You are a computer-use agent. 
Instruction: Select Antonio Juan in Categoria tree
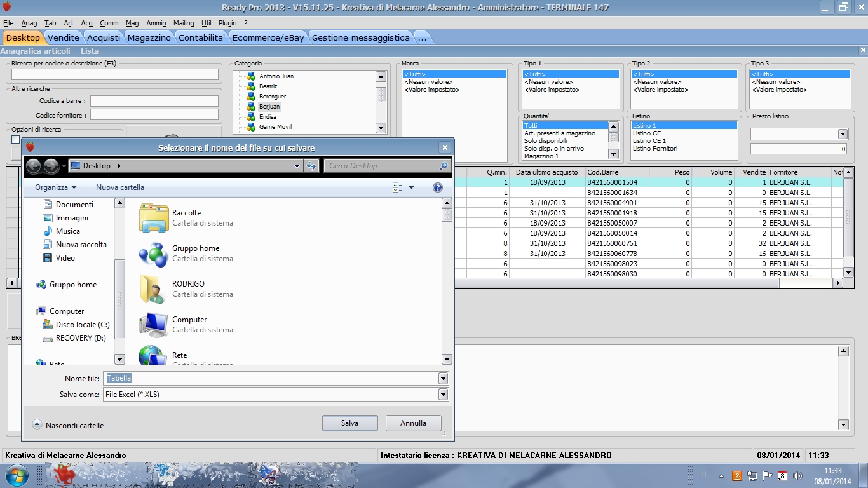click(276, 76)
